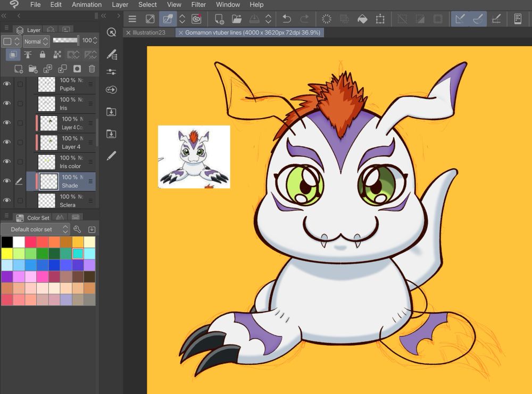Select the Sclera layer name

point(68,205)
